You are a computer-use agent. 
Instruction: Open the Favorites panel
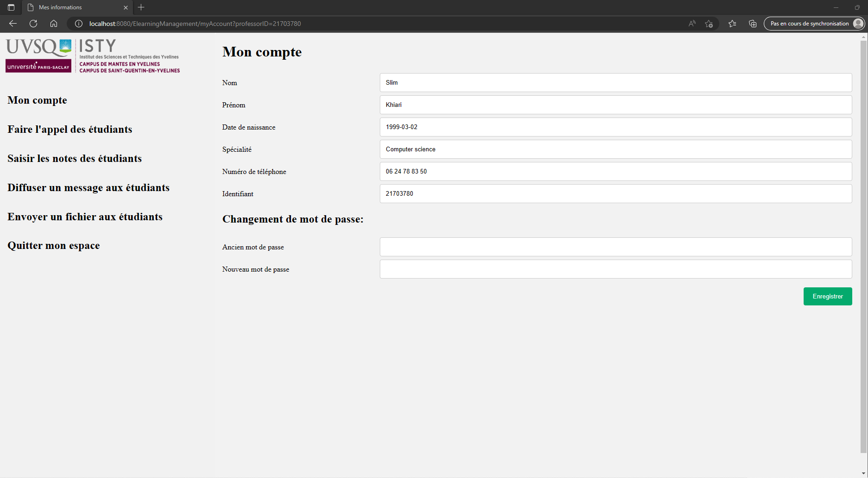732,24
